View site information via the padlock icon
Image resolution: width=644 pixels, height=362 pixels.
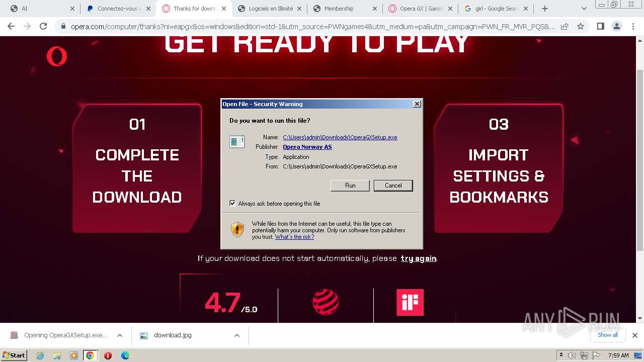point(63,27)
